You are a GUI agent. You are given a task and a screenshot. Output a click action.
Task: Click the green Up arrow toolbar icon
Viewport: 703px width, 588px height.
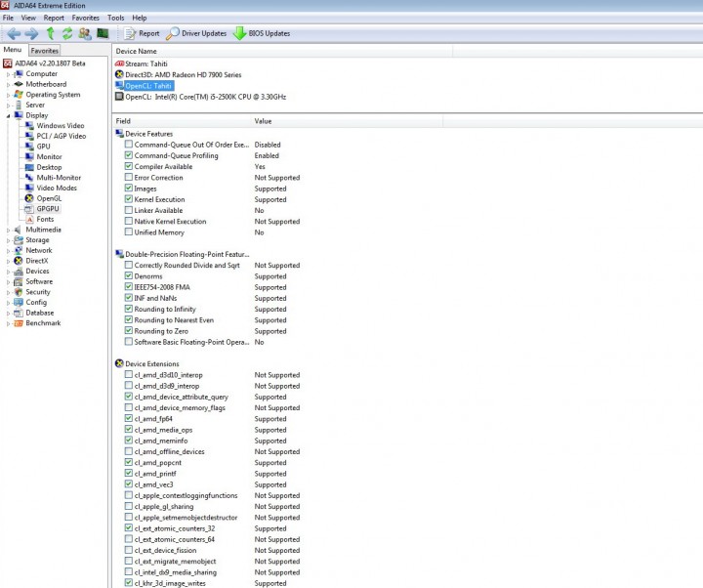(x=50, y=33)
